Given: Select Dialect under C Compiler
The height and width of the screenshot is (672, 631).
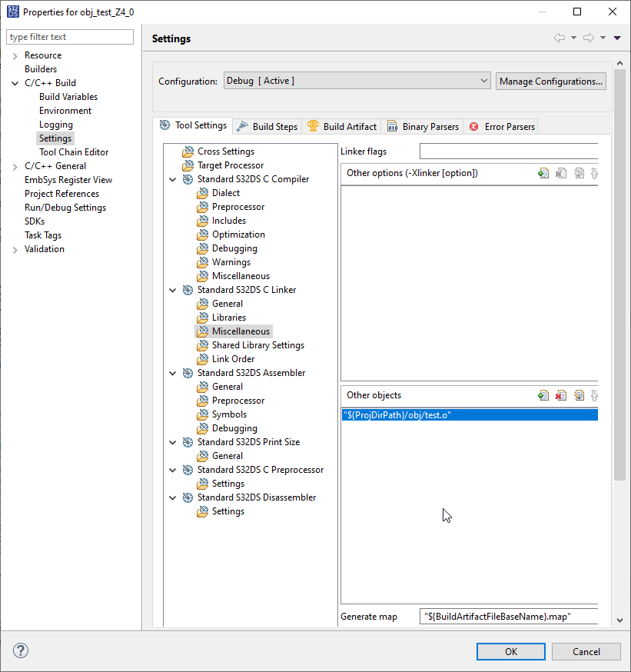Looking at the screenshot, I should [226, 193].
